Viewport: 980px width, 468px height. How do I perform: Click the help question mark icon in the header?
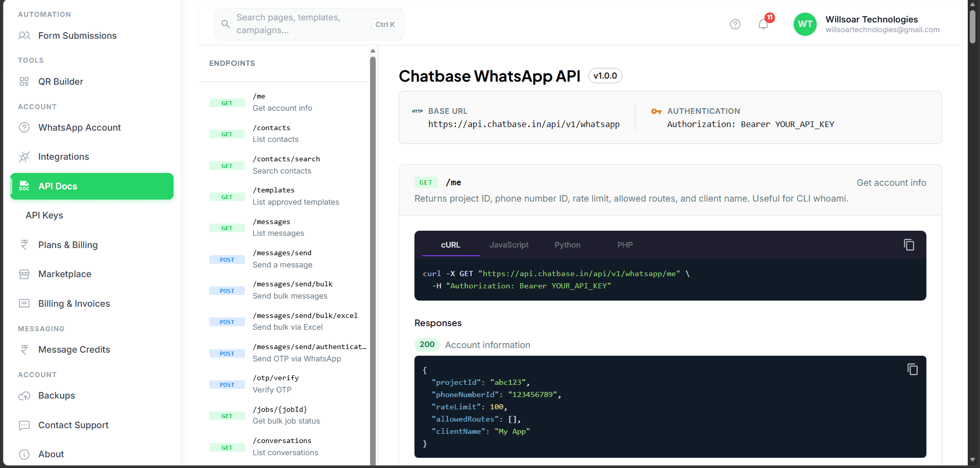click(735, 24)
